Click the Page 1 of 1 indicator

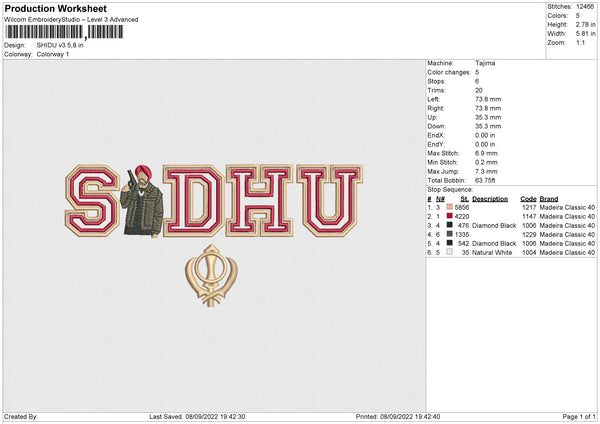(579, 416)
